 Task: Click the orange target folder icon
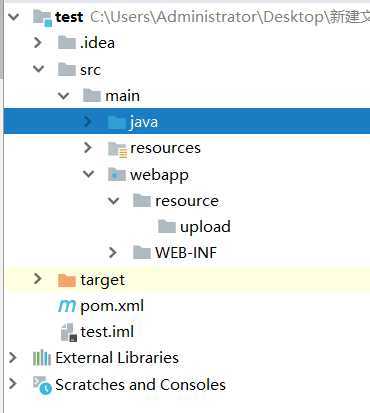coord(67,280)
